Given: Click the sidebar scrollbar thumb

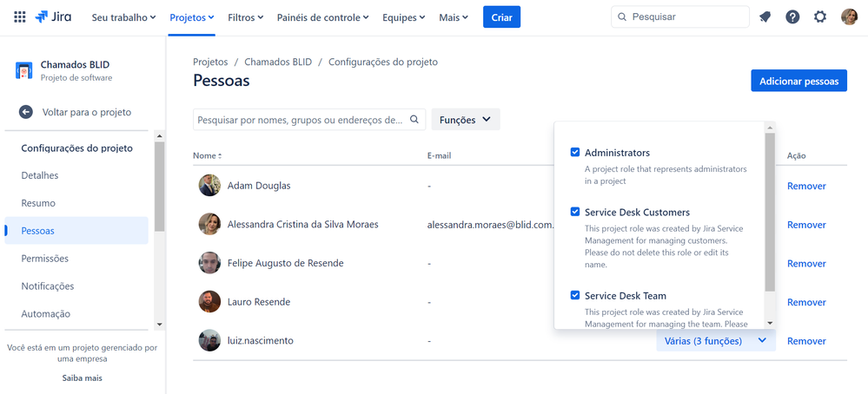Looking at the screenshot, I should 159,187.
